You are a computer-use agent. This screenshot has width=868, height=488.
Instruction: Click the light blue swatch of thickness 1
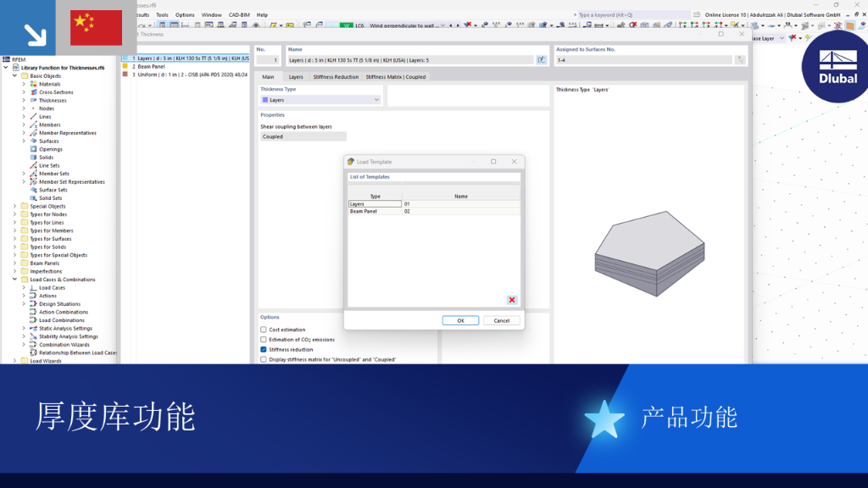click(x=125, y=58)
